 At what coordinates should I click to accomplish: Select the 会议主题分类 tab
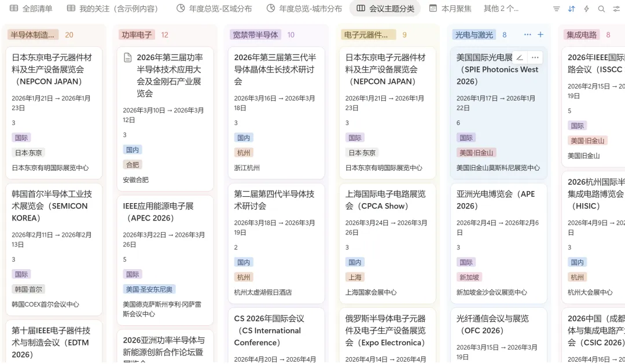[385, 8]
